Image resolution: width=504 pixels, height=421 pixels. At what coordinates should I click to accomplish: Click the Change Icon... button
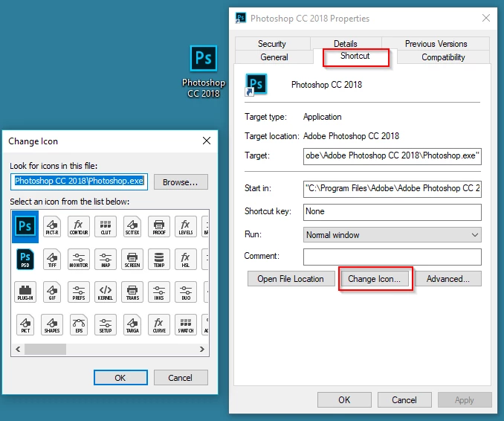pyautogui.click(x=374, y=279)
